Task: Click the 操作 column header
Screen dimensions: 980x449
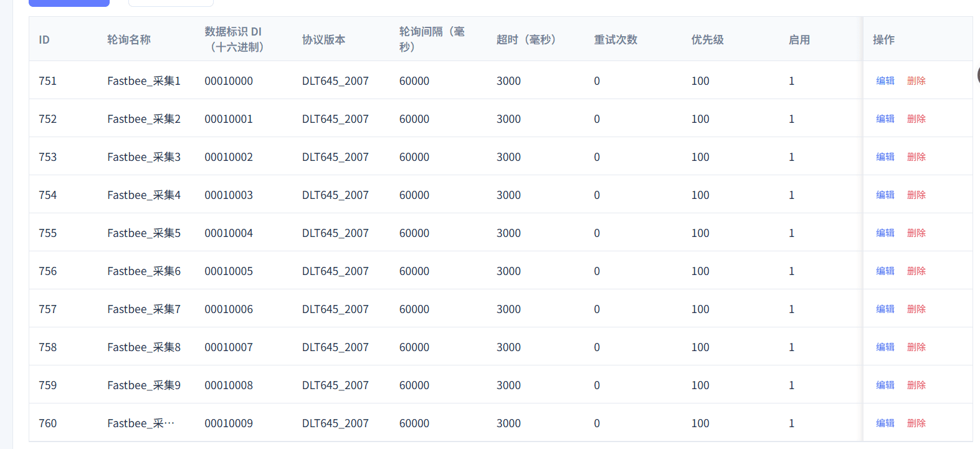Action: pos(883,39)
